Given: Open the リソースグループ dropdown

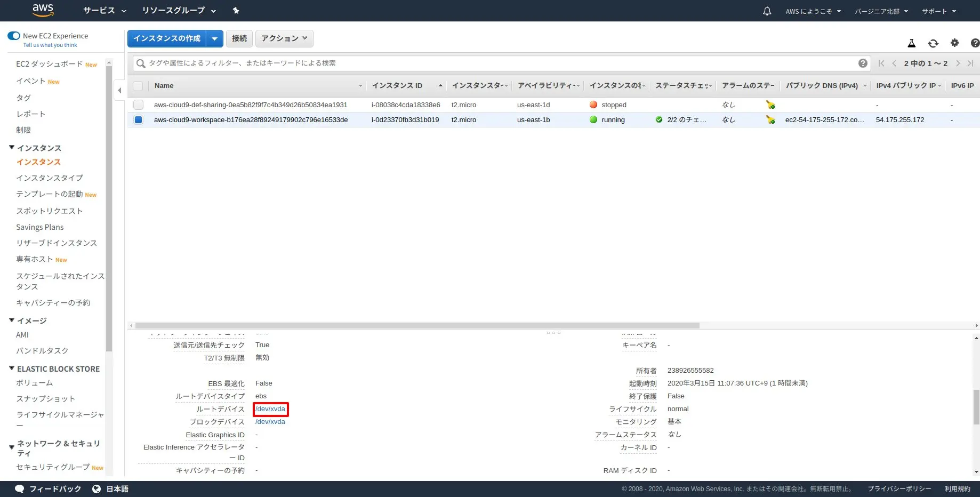Looking at the screenshot, I should pos(179,11).
